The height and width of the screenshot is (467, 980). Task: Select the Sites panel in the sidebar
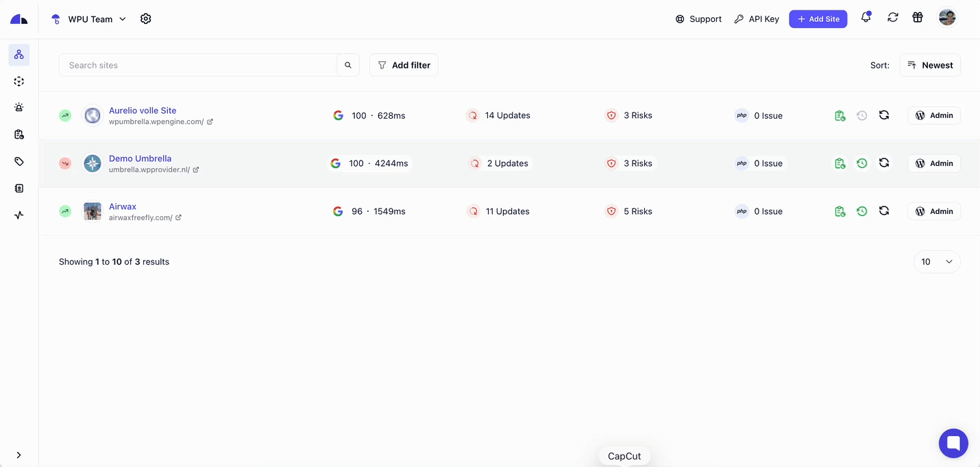[x=19, y=54]
